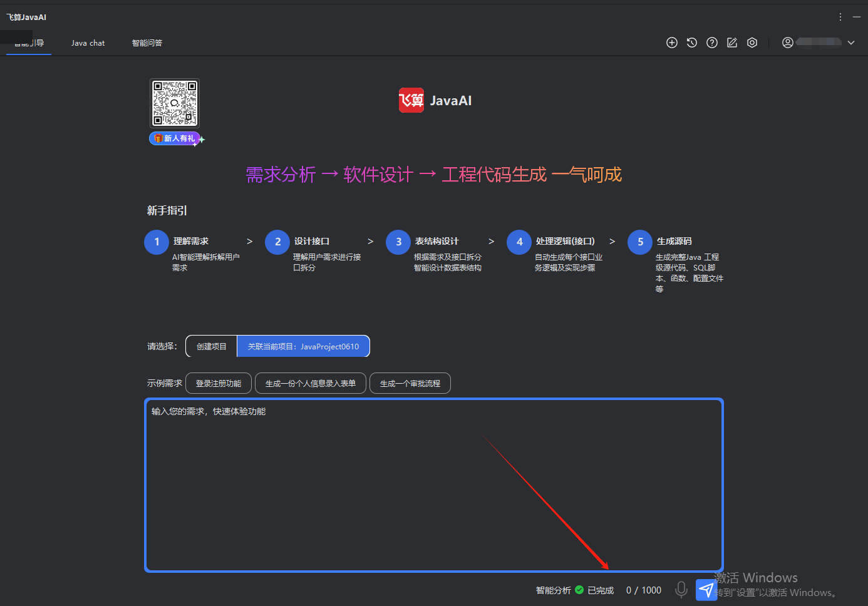The image size is (868, 606).
Task: Select 关联当前项目 JavaProject0610 option
Action: (303, 346)
